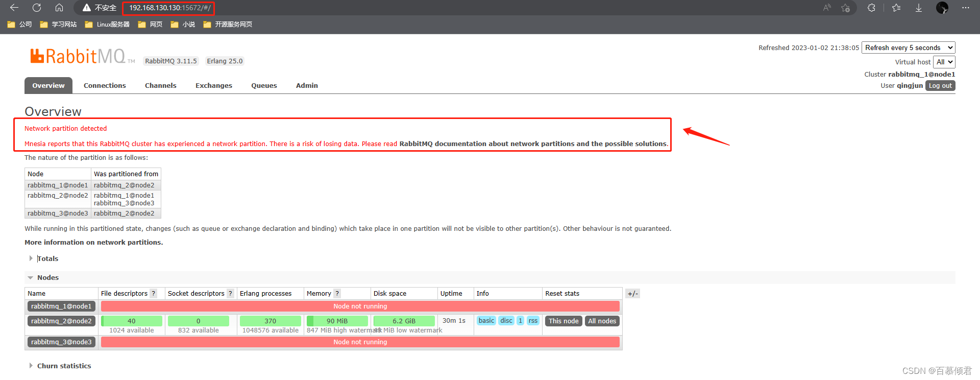This screenshot has width=980, height=380.
Task: Open the browser extensions puzzle icon
Action: click(x=871, y=8)
